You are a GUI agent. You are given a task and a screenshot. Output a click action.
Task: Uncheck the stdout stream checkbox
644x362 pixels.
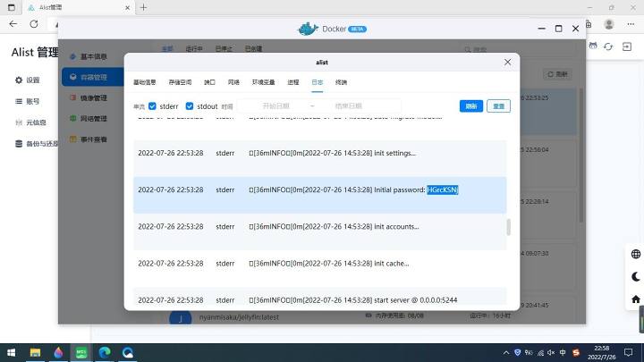point(190,106)
